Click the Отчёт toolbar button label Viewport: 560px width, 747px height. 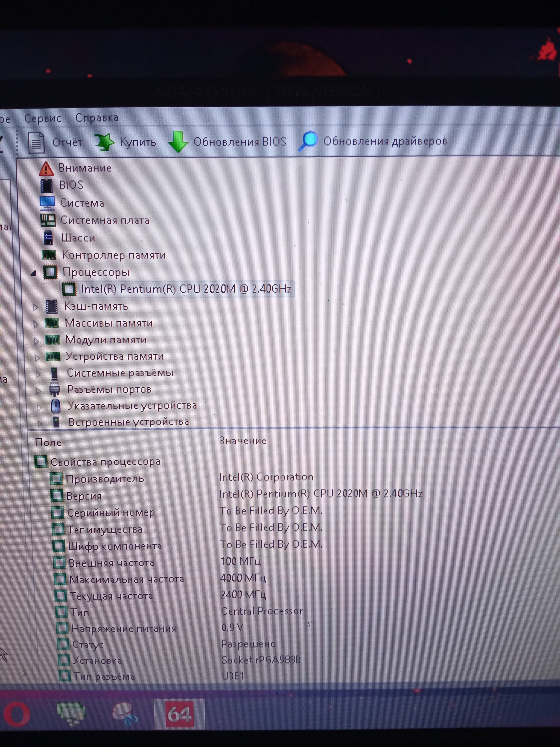pos(67,142)
